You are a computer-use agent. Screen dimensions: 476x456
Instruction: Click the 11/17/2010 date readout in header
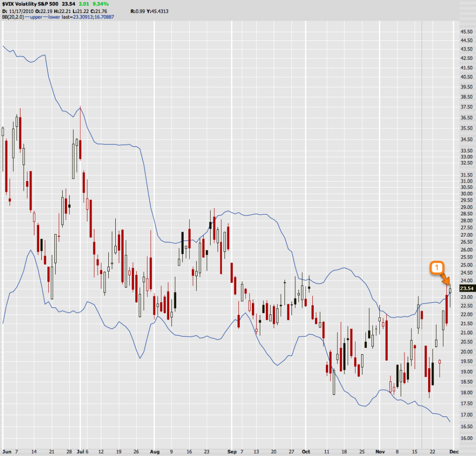pyautogui.click(x=21, y=10)
